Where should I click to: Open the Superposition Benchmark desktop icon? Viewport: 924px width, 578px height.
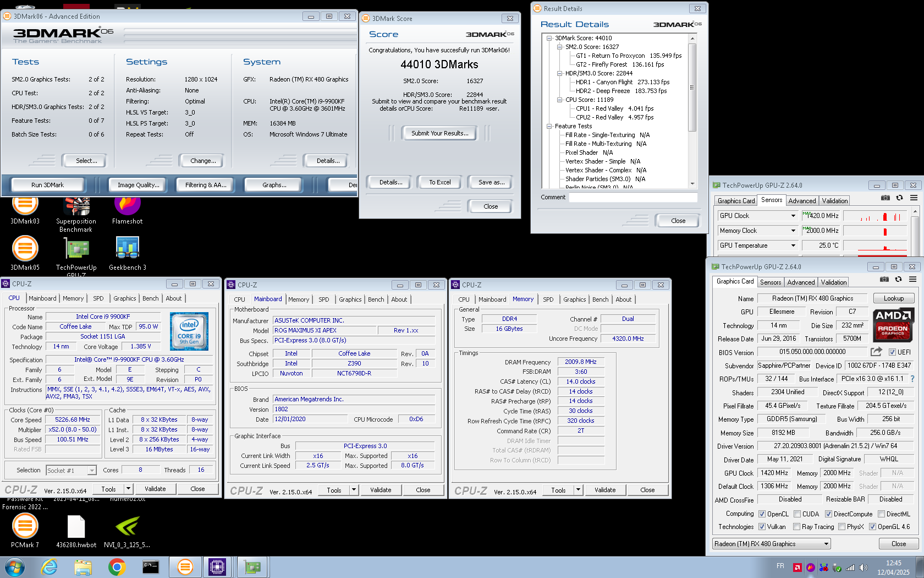click(x=76, y=215)
